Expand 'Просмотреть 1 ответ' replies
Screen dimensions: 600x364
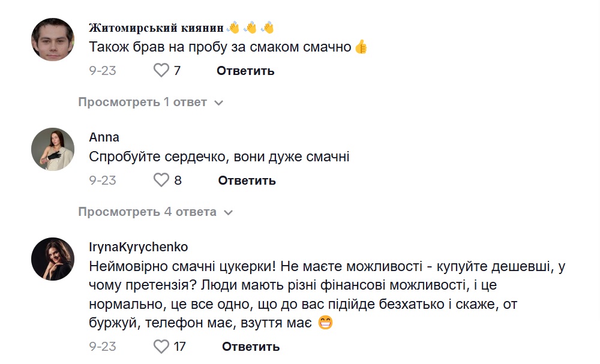[x=150, y=103]
